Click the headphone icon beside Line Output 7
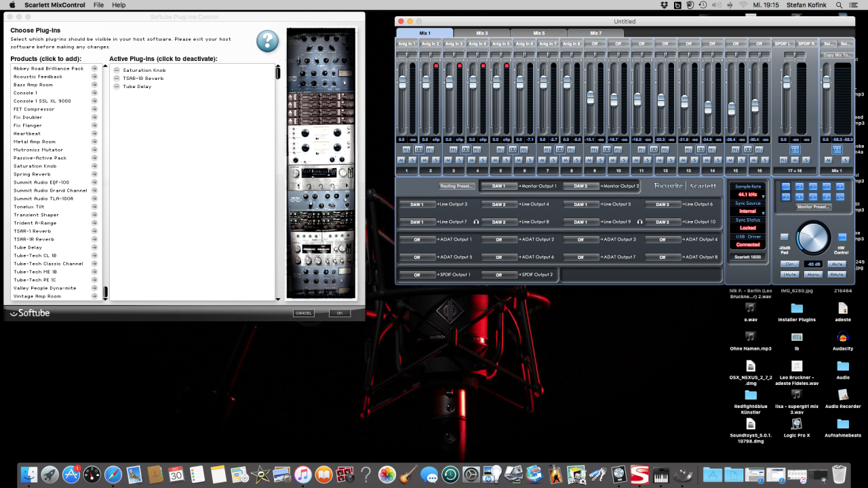This screenshot has height=488, width=868. (x=477, y=222)
